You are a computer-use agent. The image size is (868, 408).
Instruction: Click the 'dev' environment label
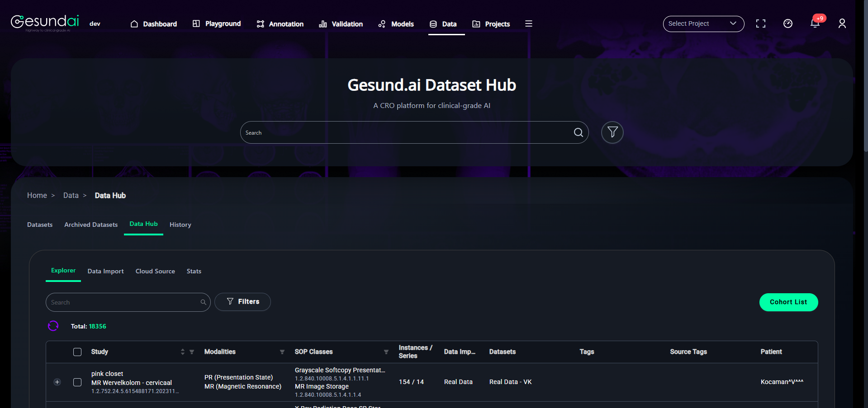[95, 23]
